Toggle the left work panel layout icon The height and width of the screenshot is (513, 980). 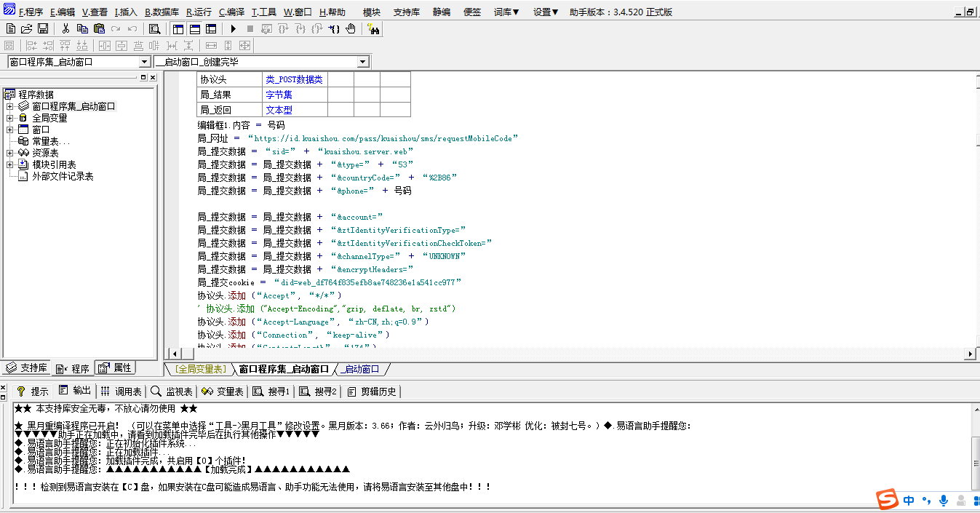point(178,29)
